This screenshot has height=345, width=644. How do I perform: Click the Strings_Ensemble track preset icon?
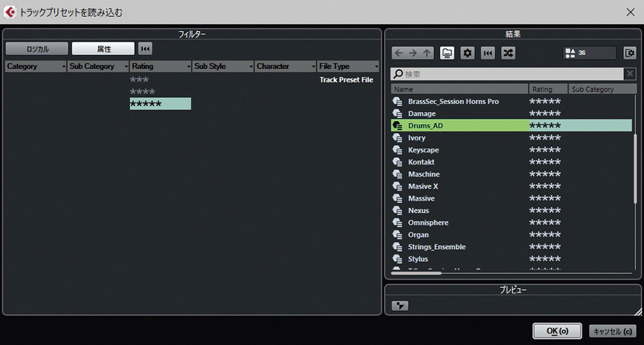point(397,247)
